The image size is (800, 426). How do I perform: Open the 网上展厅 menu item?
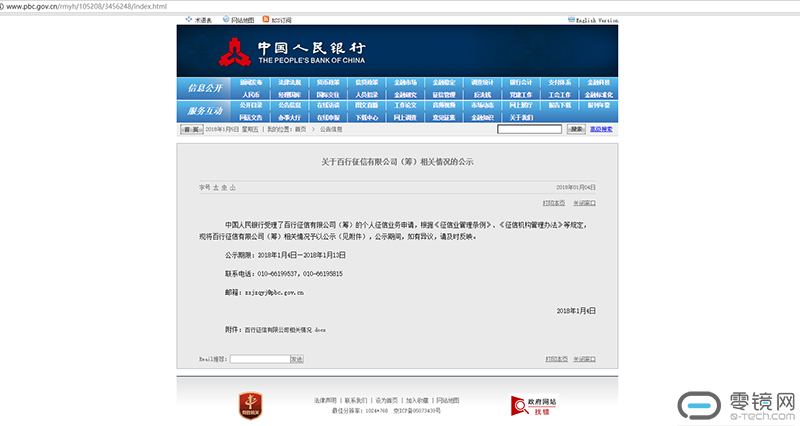point(521,105)
